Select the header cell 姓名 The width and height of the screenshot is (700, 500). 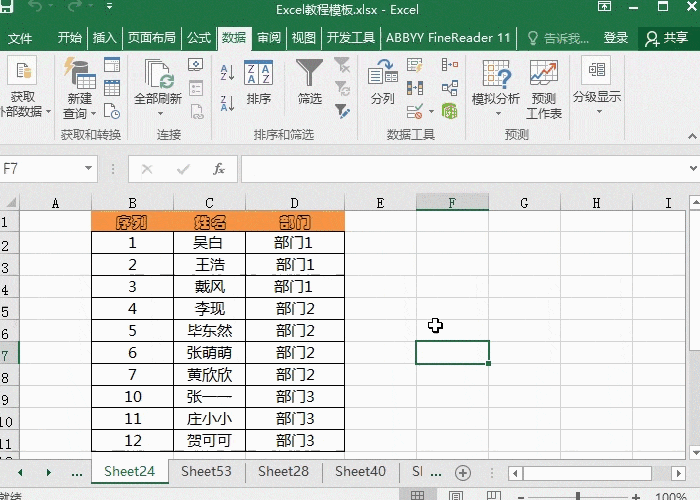209,222
